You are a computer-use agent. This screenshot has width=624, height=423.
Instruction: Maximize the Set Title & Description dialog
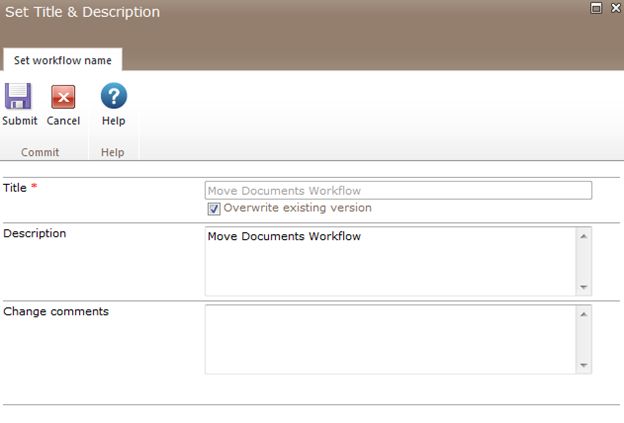596,8
